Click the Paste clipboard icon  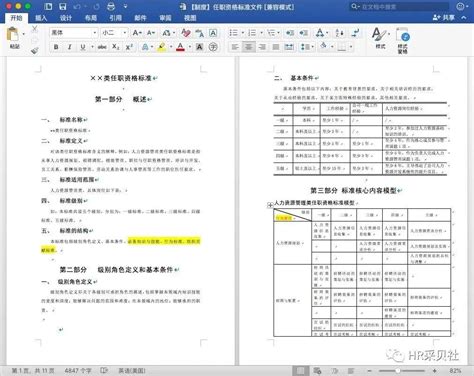pos(13,35)
